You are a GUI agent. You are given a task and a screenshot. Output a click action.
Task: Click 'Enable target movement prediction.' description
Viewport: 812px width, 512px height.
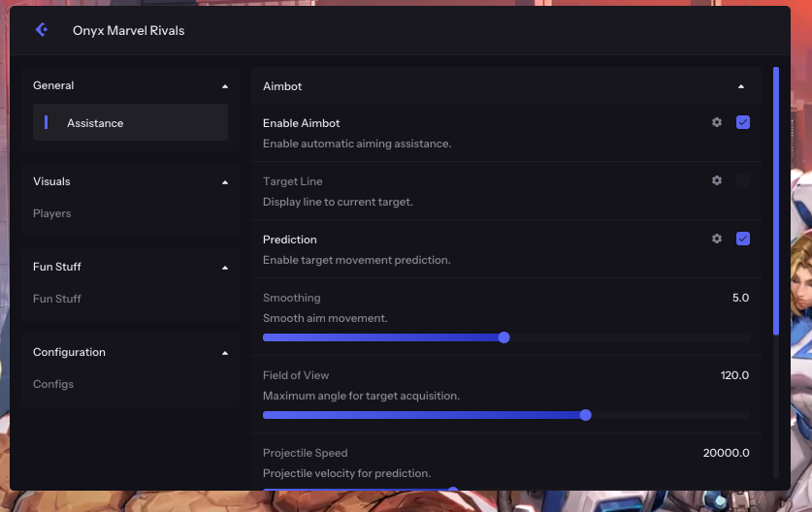coord(356,260)
